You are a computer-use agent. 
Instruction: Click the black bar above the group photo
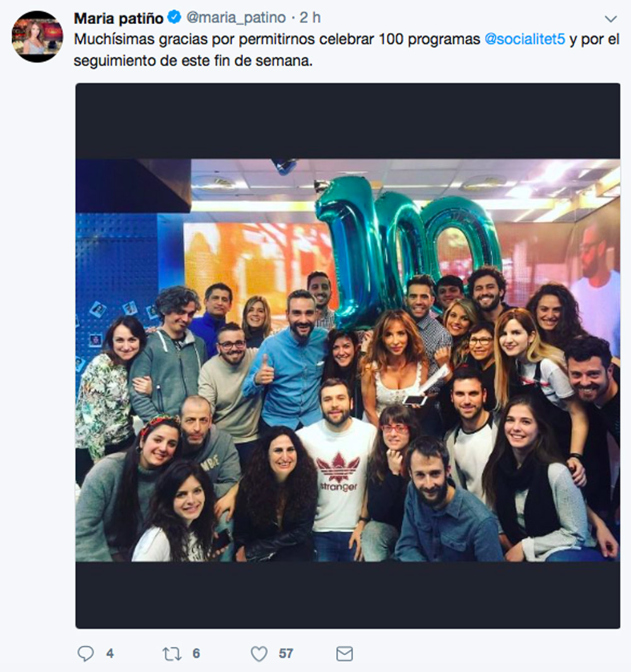pyautogui.click(x=348, y=121)
